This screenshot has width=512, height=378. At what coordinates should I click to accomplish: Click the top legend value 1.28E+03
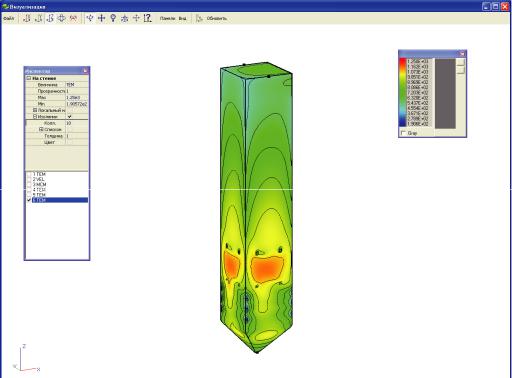pos(418,61)
